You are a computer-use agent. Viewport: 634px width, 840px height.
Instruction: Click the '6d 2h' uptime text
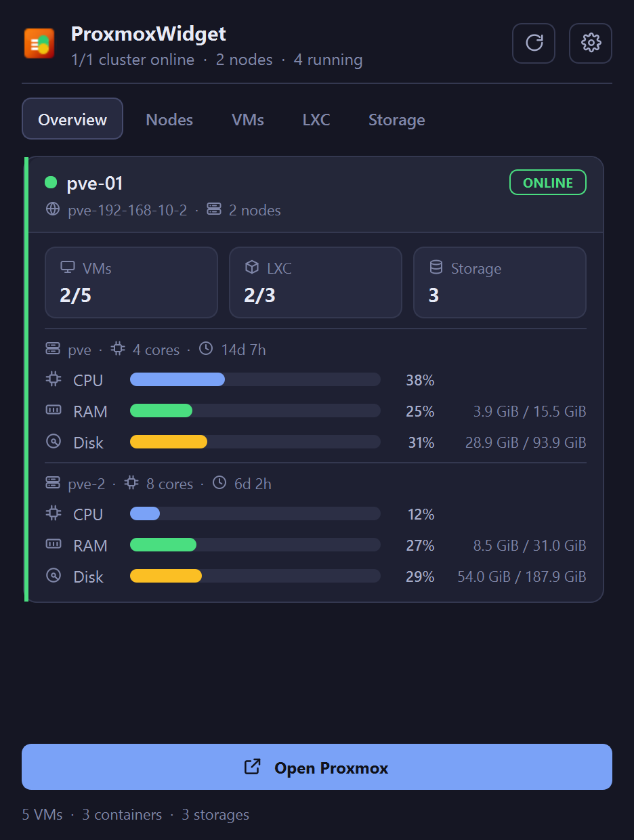click(253, 484)
